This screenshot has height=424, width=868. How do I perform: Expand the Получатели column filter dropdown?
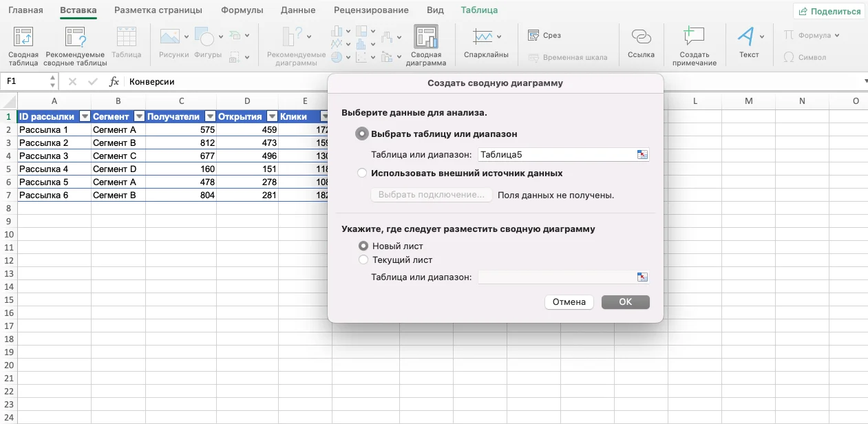click(x=210, y=117)
